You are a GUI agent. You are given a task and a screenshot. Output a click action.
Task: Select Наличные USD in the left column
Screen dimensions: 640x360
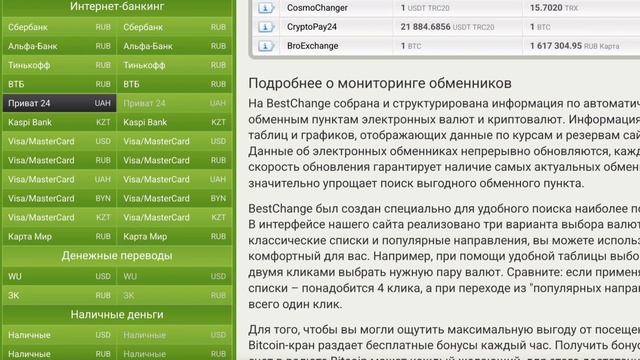(x=60, y=335)
